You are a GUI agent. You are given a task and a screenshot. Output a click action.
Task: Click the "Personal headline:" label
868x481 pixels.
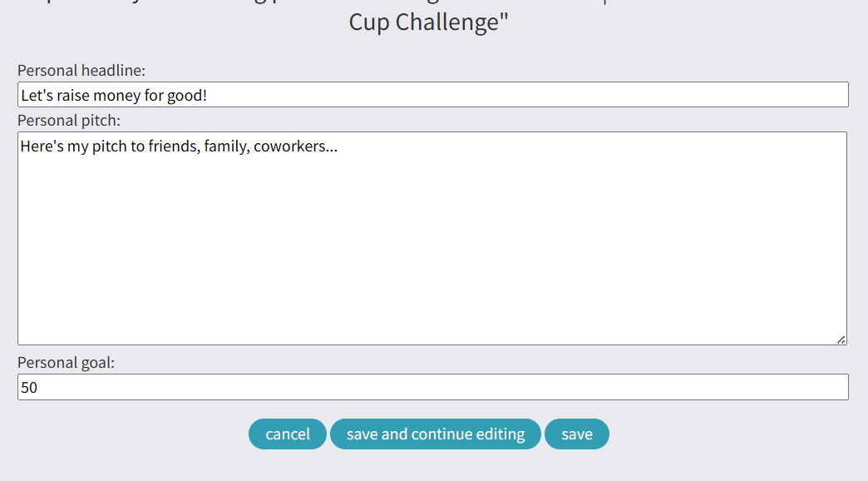(81, 71)
